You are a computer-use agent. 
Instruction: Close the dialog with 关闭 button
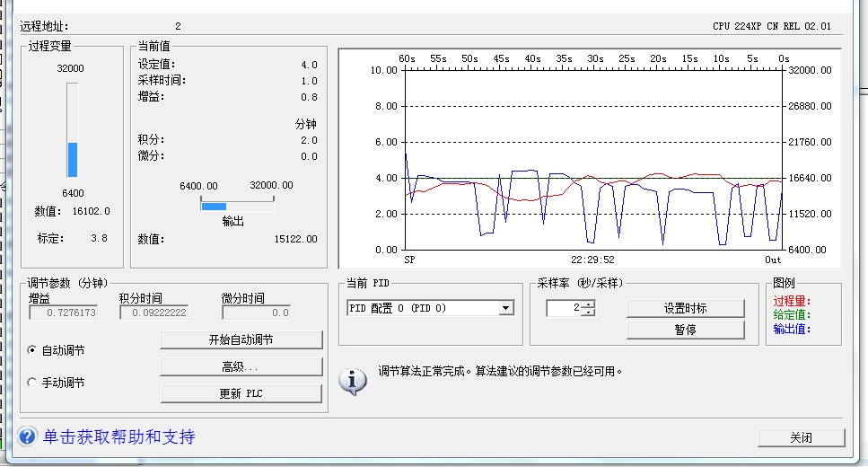click(x=801, y=437)
